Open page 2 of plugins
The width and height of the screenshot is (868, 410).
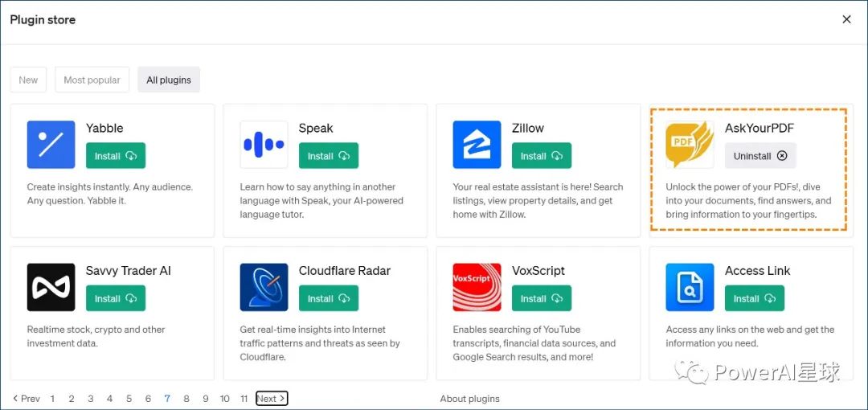pyautogui.click(x=72, y=399)
